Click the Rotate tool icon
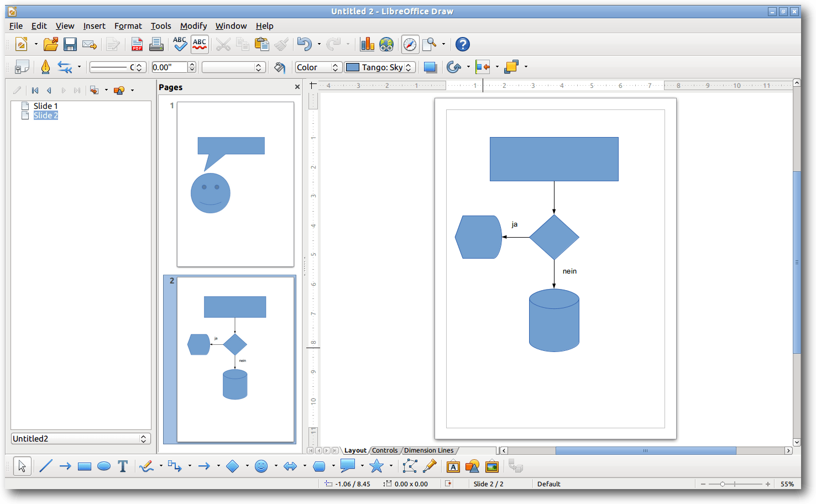Image resolution: width=816 pixels, height=504 pixels. click(x=454, y=67)
